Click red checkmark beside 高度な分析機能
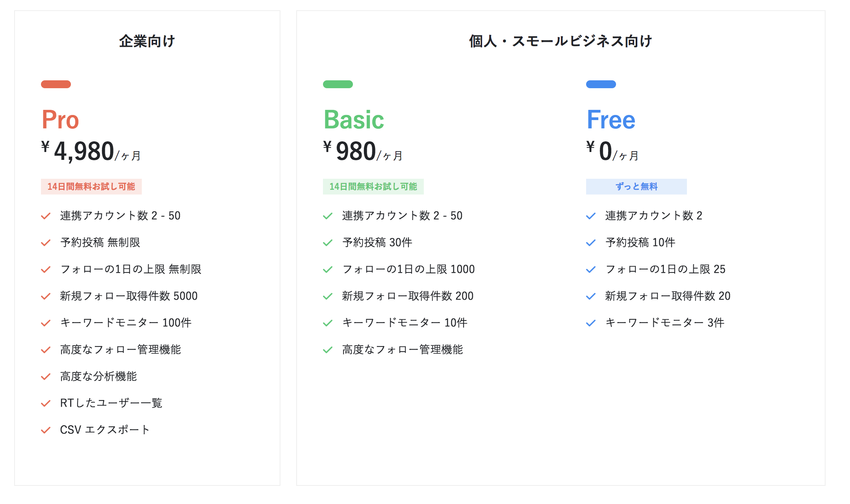850x504 pixels. (46, 376)
